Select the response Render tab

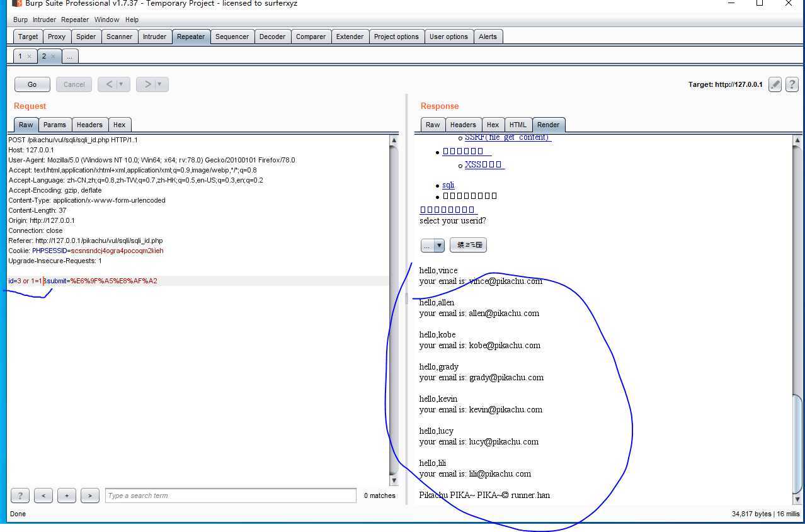pyautogui.click(x=548, y=125)
